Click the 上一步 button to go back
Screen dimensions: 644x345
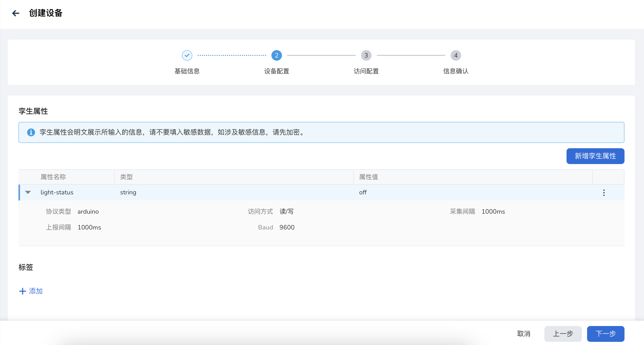coord(563,334)
